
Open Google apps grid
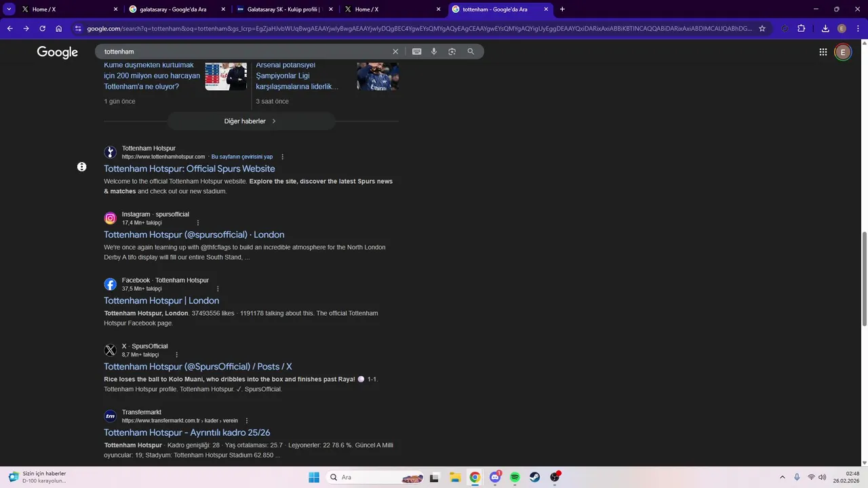tap(823, 52)
